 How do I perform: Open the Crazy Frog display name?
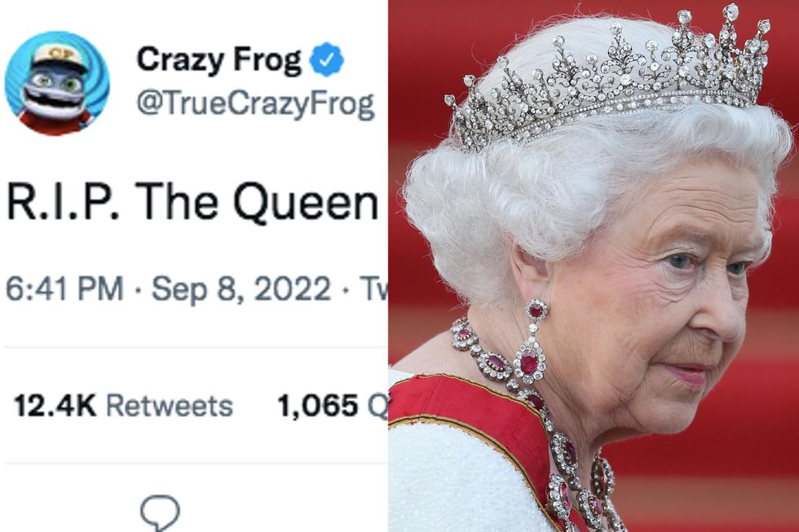click(219, 59)
